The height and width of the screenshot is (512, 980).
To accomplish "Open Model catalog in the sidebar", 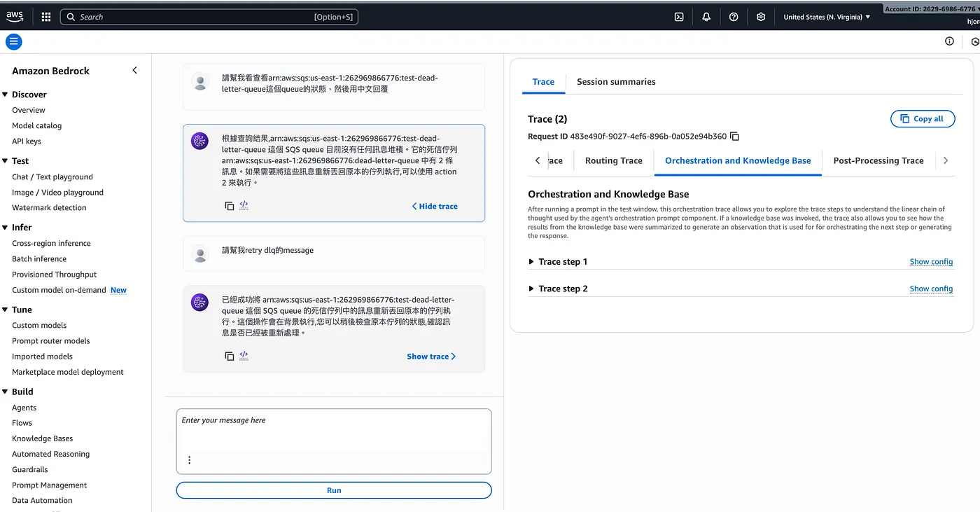I will (37, 126).
